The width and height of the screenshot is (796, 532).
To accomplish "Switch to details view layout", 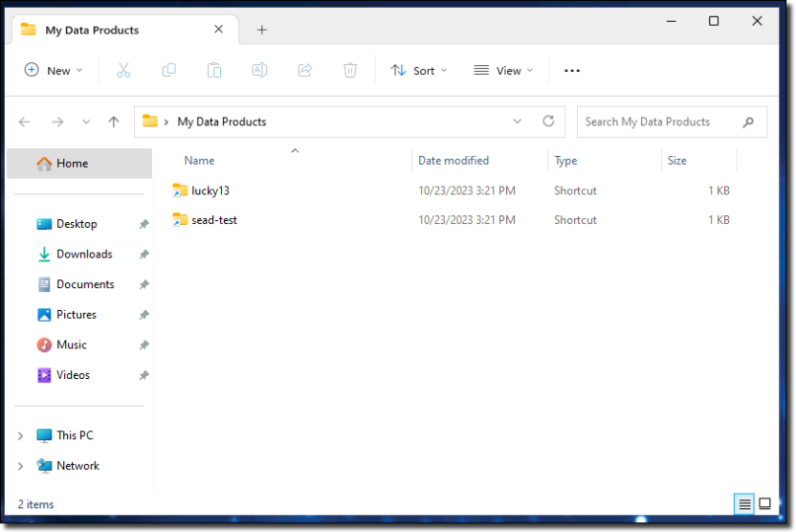I will (743, 504).
